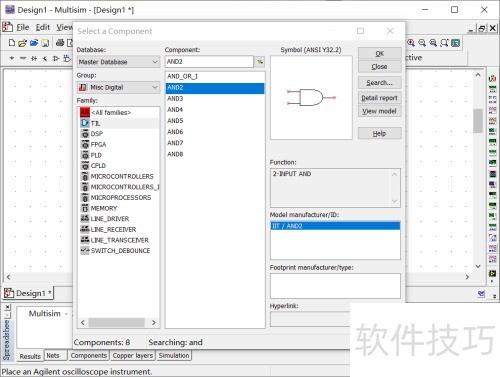Select the Wattmeter instrument icon
Screen dimensions: 500x377
point(492,99)
